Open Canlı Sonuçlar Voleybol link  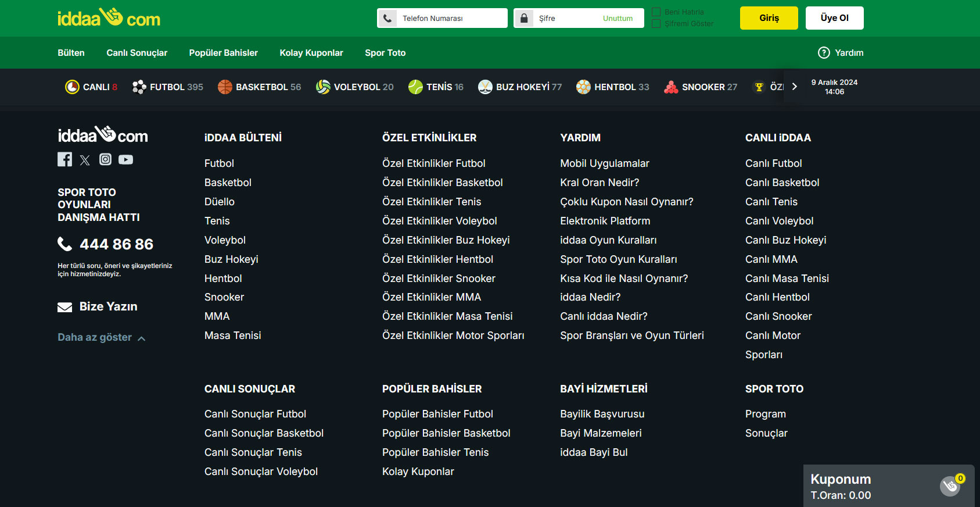(x=261, y=472)
